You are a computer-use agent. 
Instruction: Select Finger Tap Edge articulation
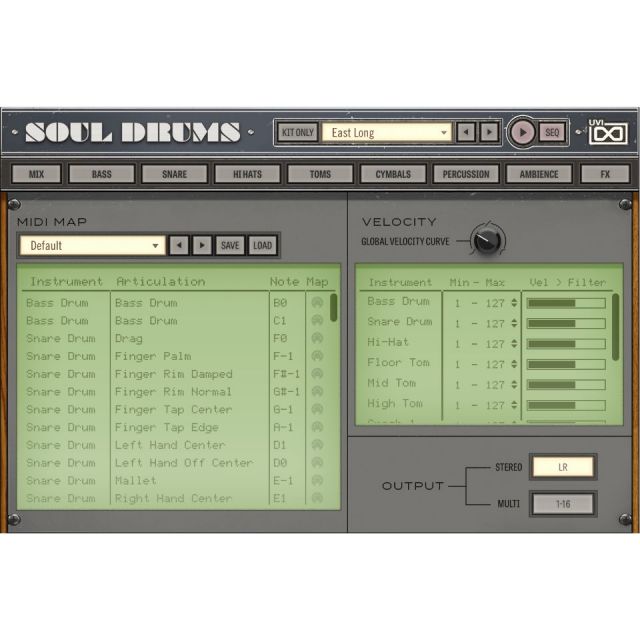[167, 427]
